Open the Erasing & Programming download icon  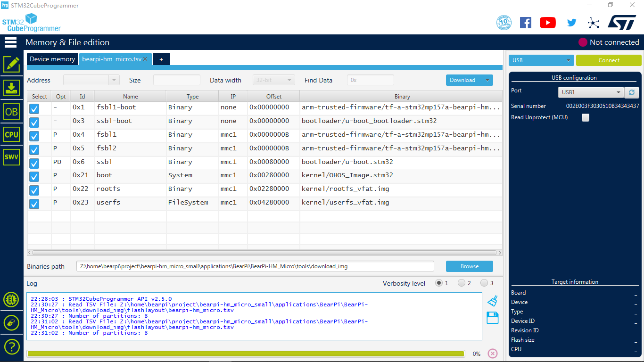(11, 88)
